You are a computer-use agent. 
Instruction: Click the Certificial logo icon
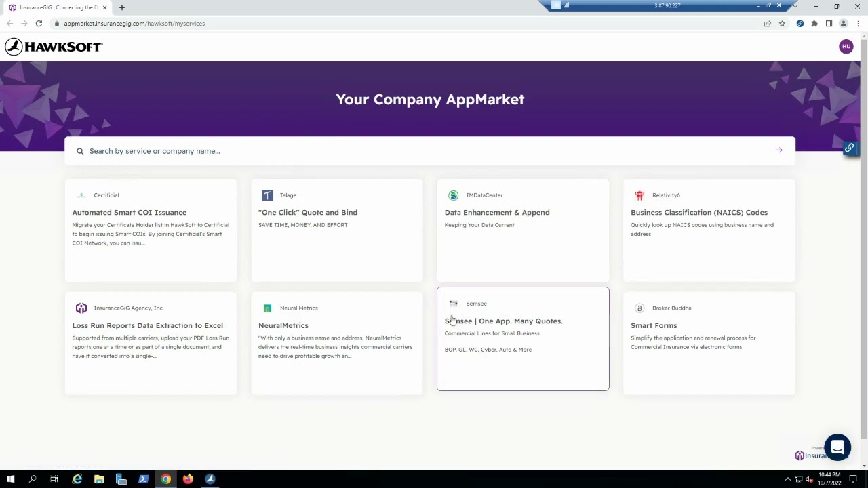point(81,195)
